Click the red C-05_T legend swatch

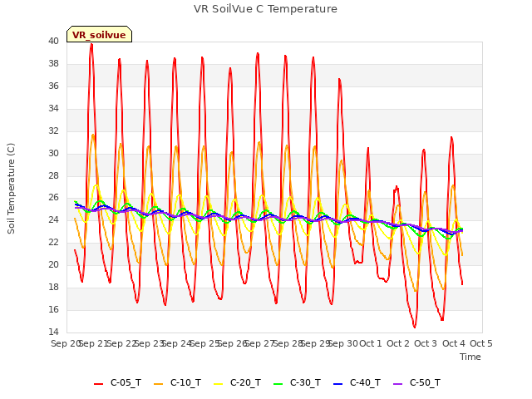click(x=98, y=384)
